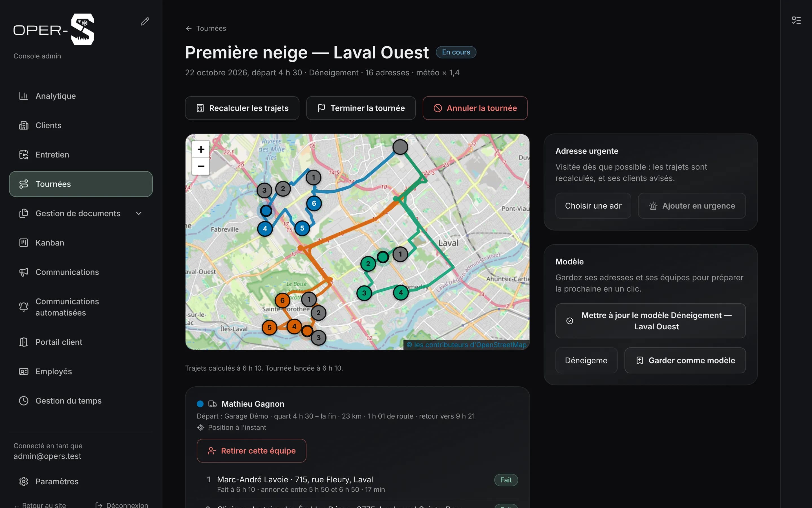
Task: Click the Communications megaphone icon
Action: click(x=23, y=272)
